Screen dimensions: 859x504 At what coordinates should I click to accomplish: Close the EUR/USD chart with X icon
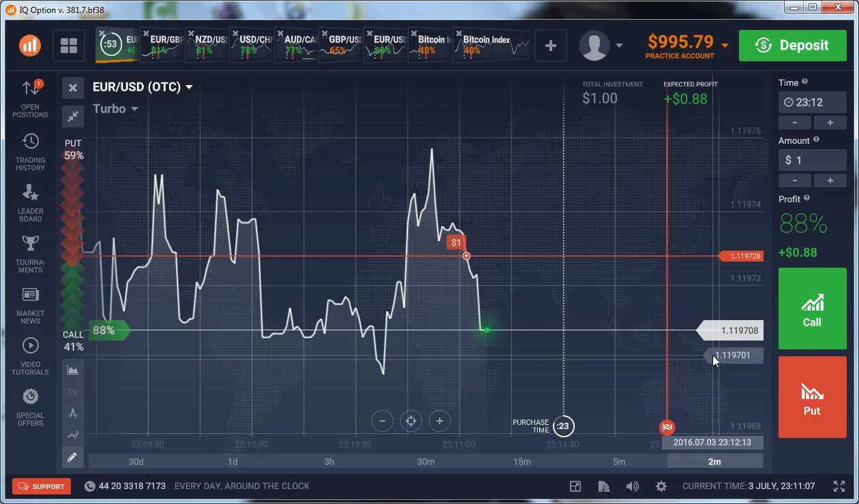pyautogui.click(x=73, y=88)
